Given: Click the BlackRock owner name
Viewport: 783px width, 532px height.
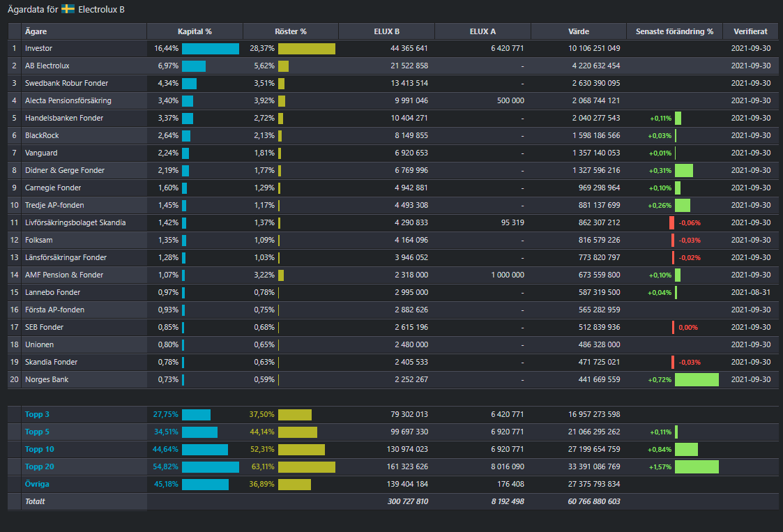Looking at the screenshot, I should [x=42, y=136].
